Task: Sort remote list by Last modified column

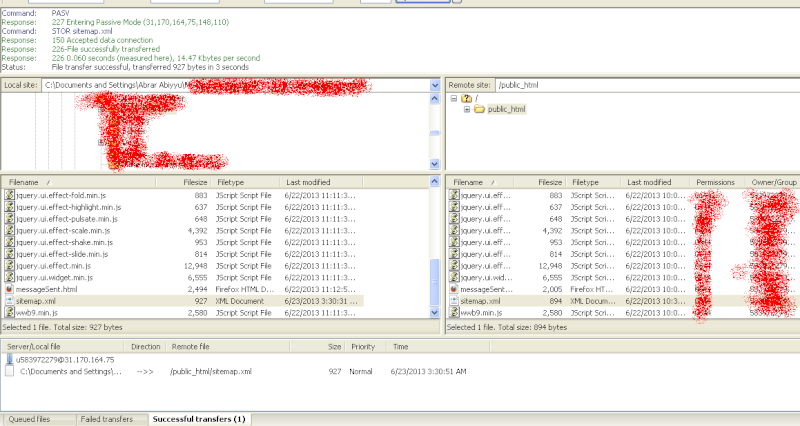Action: 655,182
